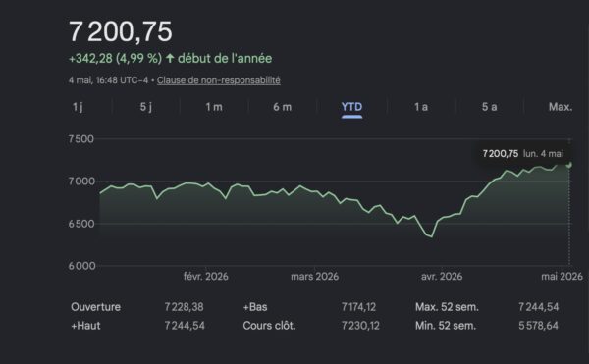This screenshot has height=364, width=589.
Task: Switch to the 5 j range tab
Action: [x=146, y=107]
